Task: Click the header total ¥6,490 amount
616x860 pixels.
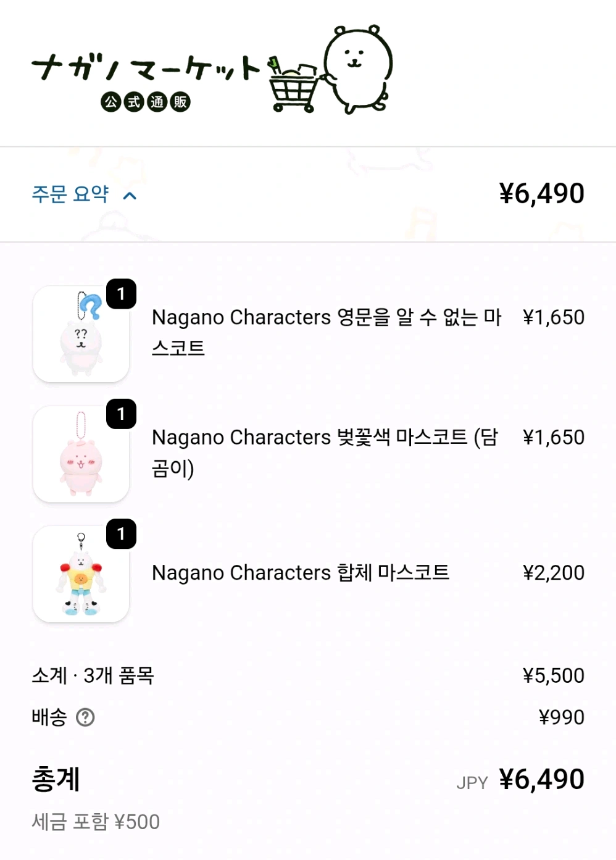Action: pyautogui.click(x=541, y=194)
